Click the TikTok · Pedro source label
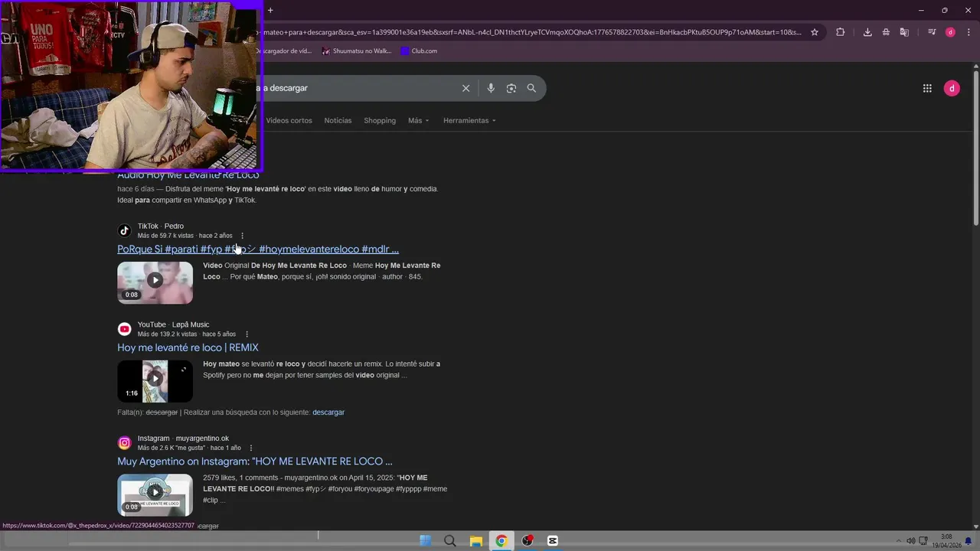Image resolution: width=980 pixels, height=551 pixels. pos(161,227)
